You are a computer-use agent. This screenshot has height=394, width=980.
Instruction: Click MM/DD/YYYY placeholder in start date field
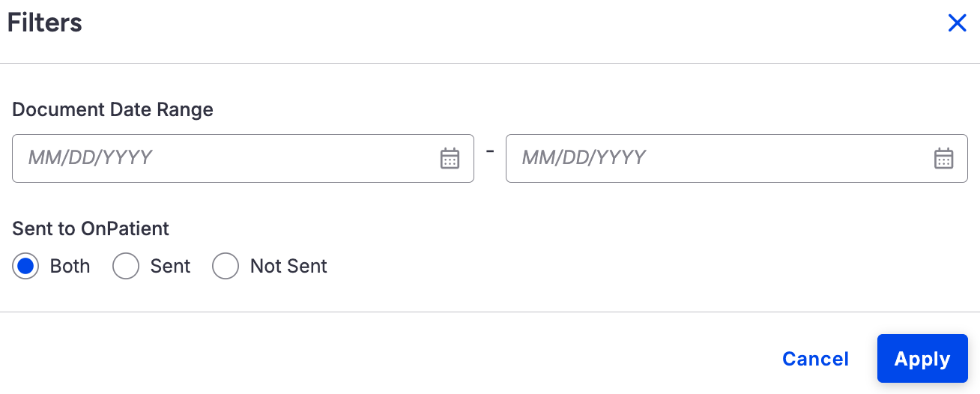(x=90, y=157)
